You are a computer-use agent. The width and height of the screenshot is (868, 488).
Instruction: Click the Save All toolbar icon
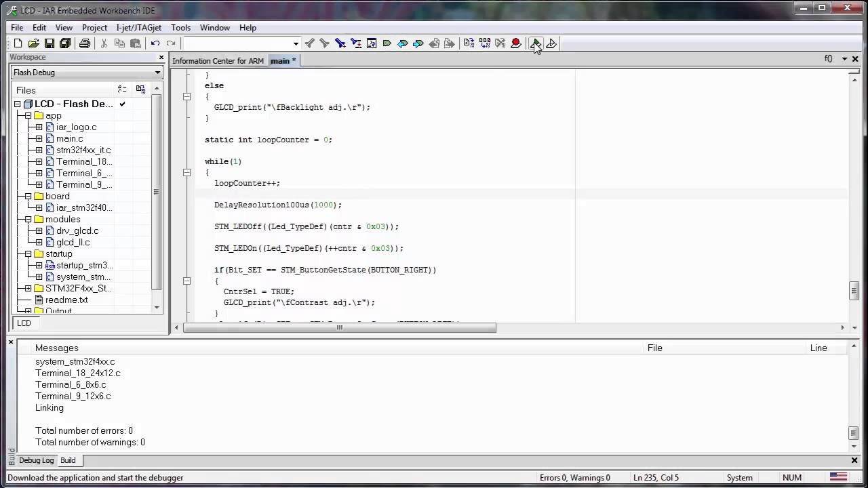65,43
